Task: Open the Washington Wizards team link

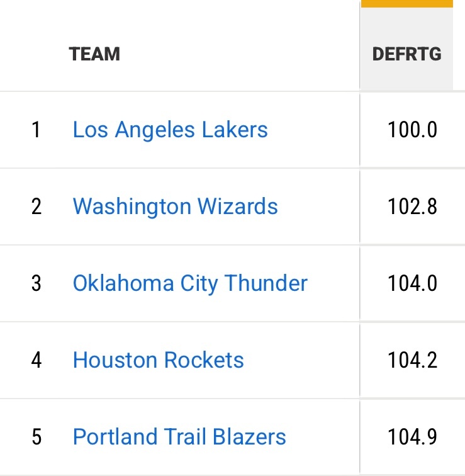Action: point(175,207)
